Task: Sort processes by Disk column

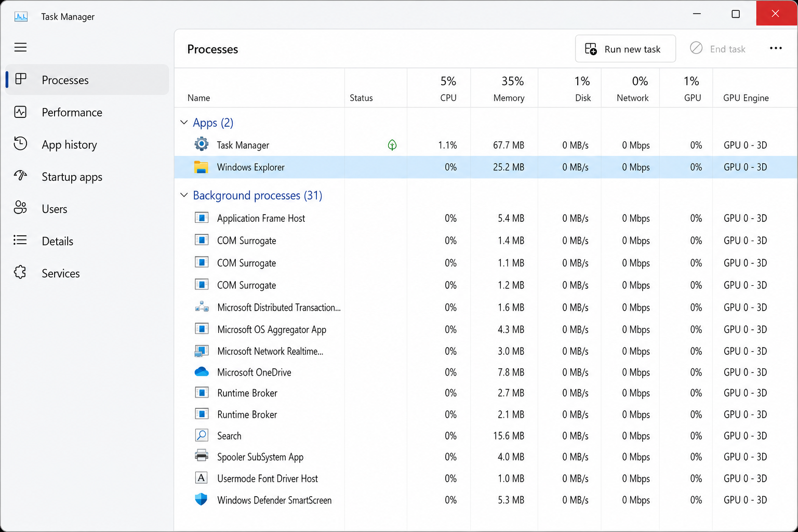Action: pos(570,88)
